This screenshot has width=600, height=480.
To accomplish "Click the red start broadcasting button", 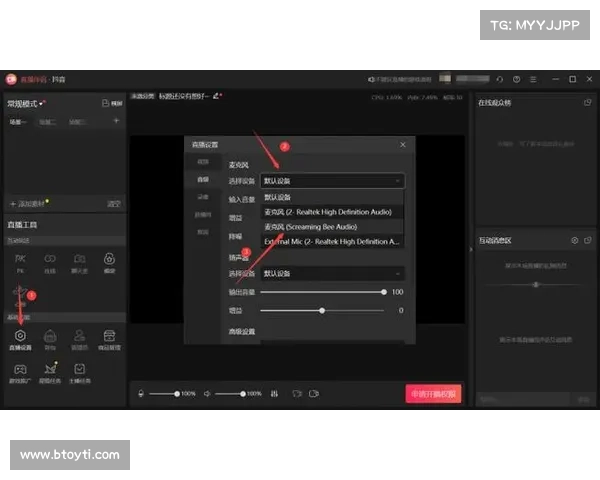I will coord(433,393).
